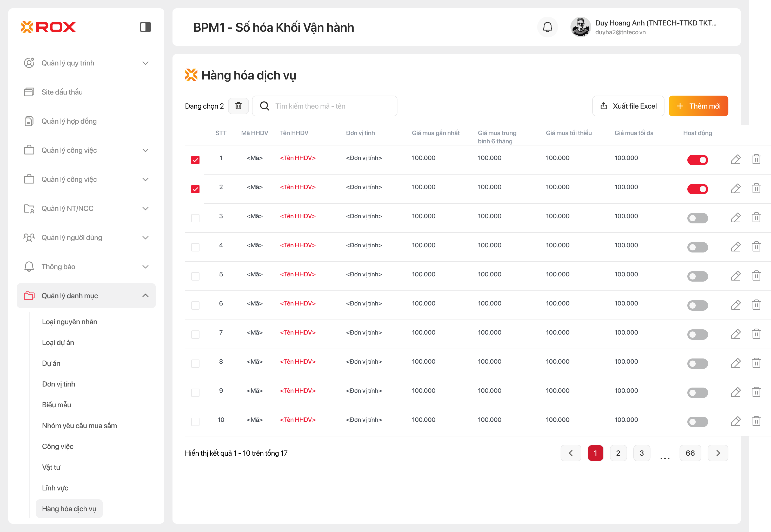Viewport: 771px width, 532px height.
Task: Select Nhóm yêu cầu mua sắm in the sidebar
Action: tap(79, 426)
